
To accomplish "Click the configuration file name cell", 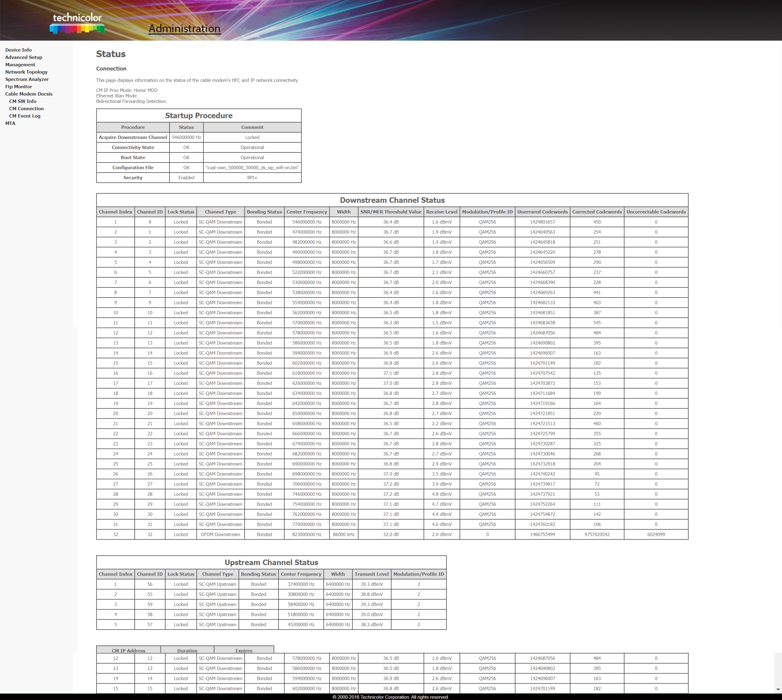I will (x=252, y=168).
